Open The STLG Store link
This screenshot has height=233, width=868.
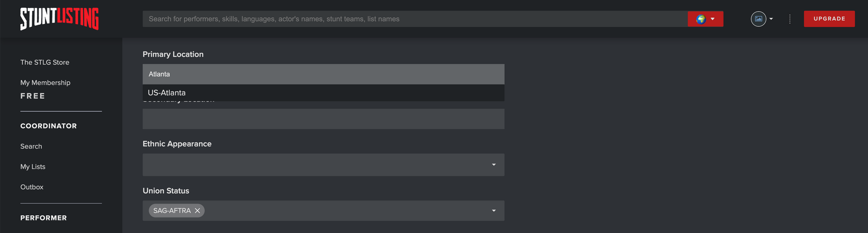pyautogui.click(x=45, y=62)
